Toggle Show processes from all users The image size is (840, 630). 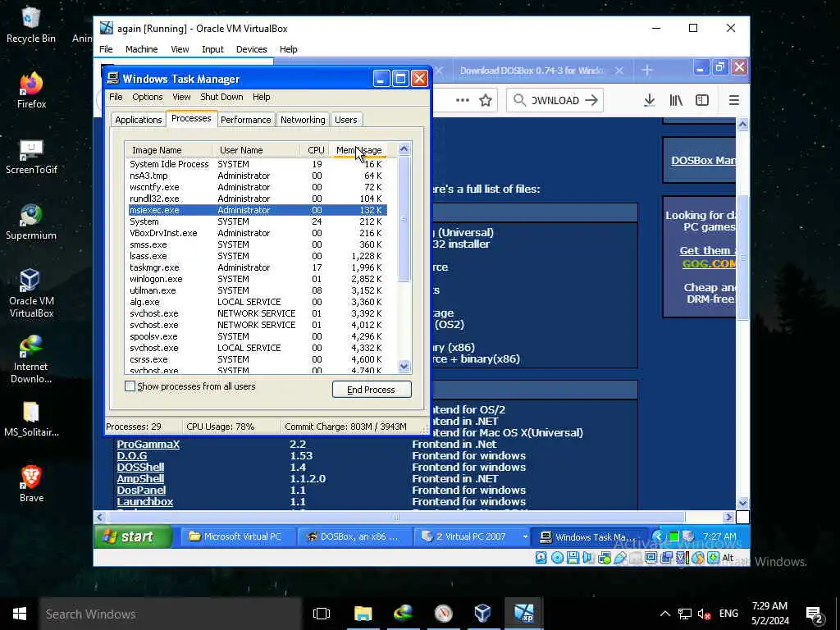coord(130,386)
